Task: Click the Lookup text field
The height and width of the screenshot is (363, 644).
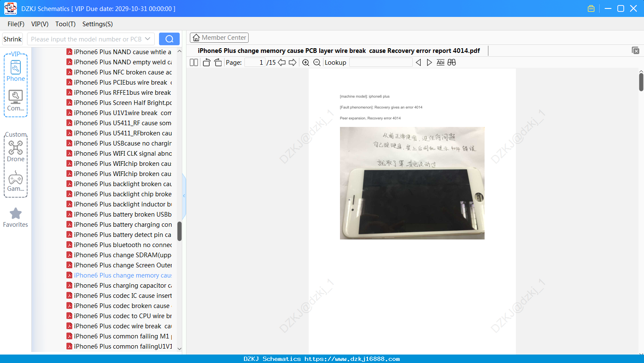Action: [x=381, y=63]
